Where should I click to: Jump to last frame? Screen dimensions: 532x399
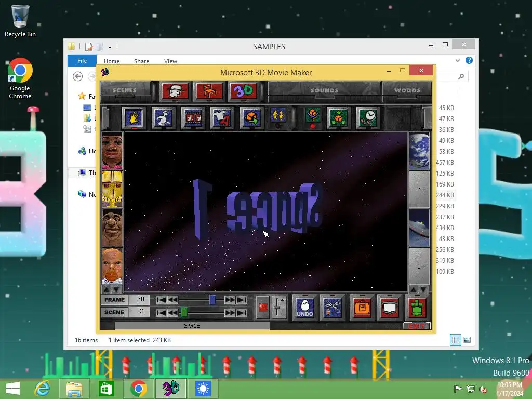pos(242,300)
